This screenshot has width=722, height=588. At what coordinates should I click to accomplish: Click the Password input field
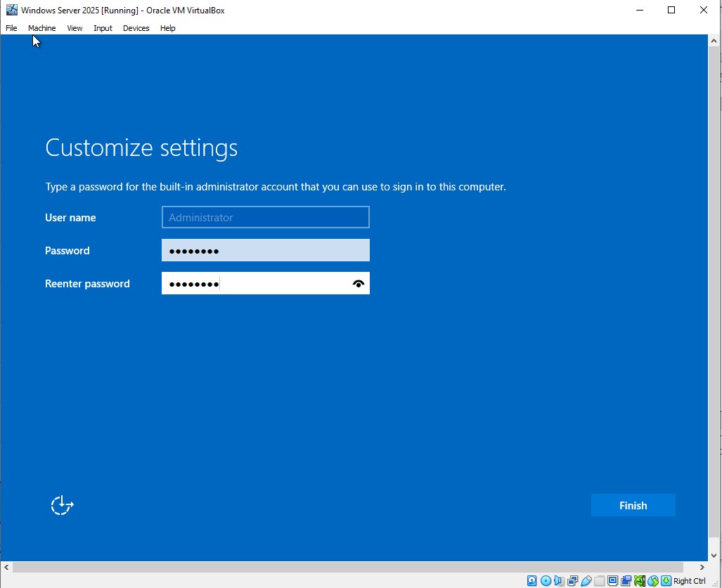[x=265, y=251]
